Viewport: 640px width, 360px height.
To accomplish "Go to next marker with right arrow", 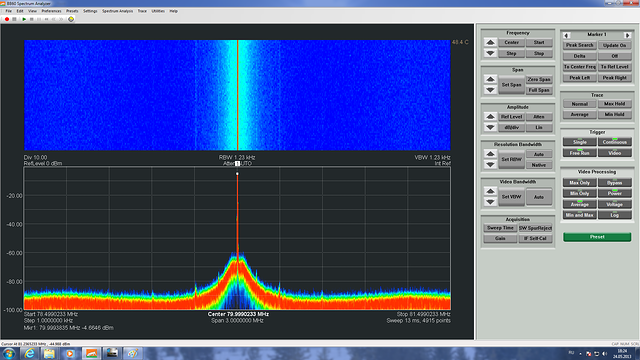I will (x=628, y=35).
